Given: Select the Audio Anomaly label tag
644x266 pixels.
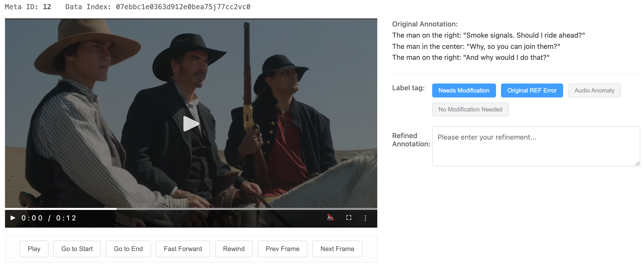Looking at the screenshot, I should coord(594,90).
